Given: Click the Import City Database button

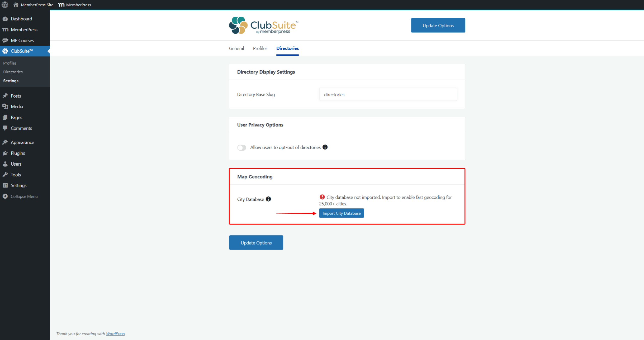Looking at the screenshot, I should coord(341,213).
